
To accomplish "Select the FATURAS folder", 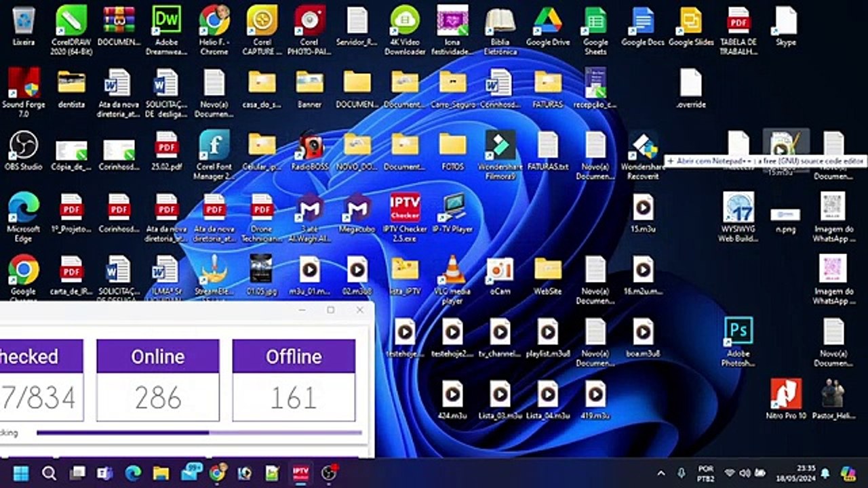I will (548, 89).
